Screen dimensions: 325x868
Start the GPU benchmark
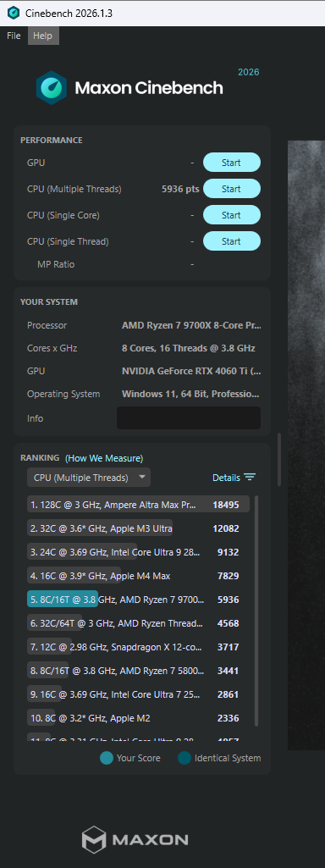(x=231, y=163)
